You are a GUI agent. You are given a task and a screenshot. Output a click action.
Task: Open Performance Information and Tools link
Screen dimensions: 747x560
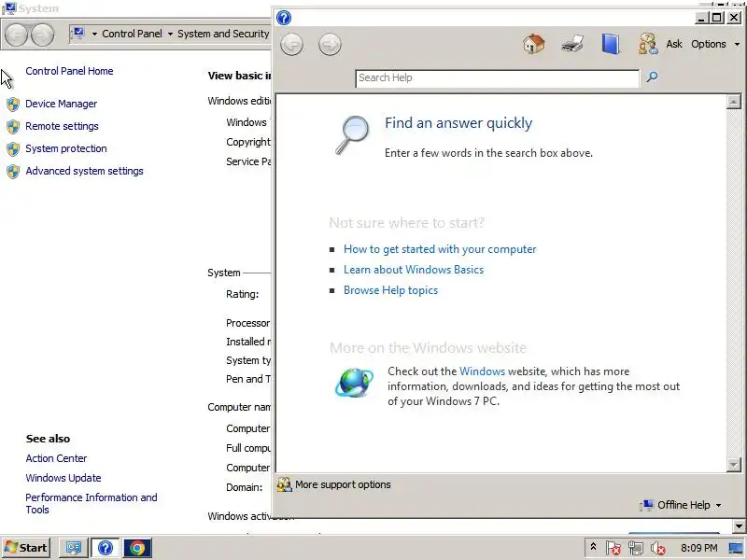click(x=91, y=503)
